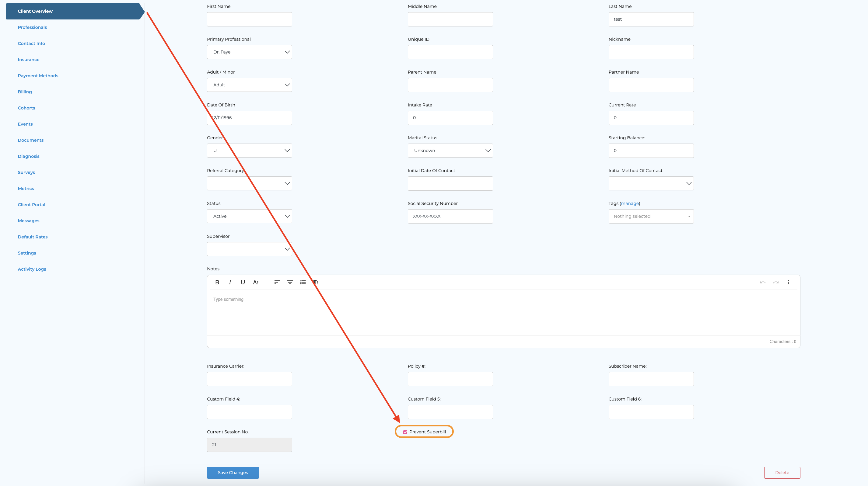Image resolution: width=868 pixels, height=486 pixels.
Task: Open the Insurance sidebar section
Action: click(29, 60)
